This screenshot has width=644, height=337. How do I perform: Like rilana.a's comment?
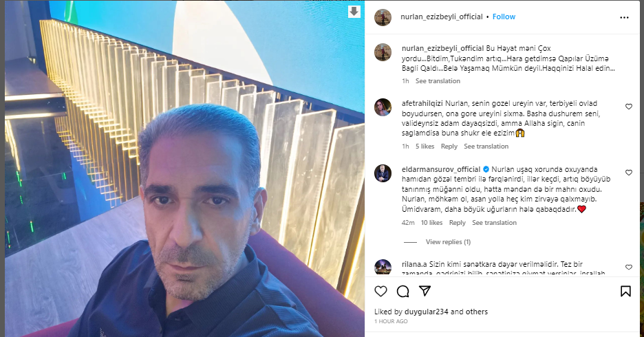629,268
